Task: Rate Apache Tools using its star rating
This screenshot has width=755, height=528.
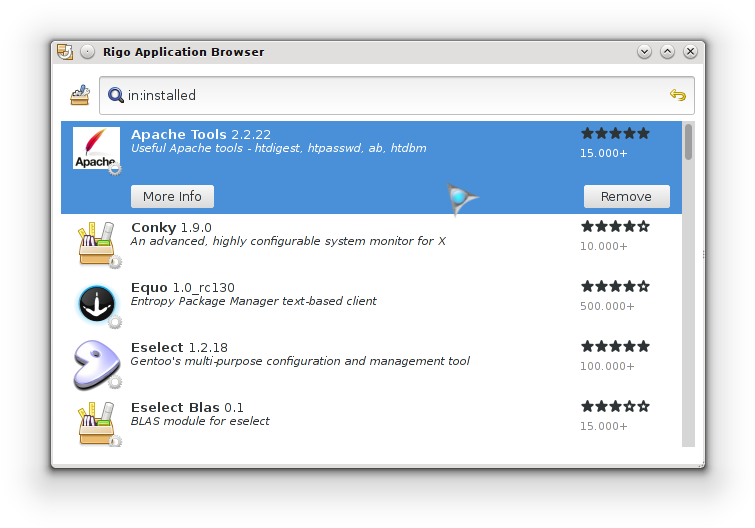Action: click(615, 133)
